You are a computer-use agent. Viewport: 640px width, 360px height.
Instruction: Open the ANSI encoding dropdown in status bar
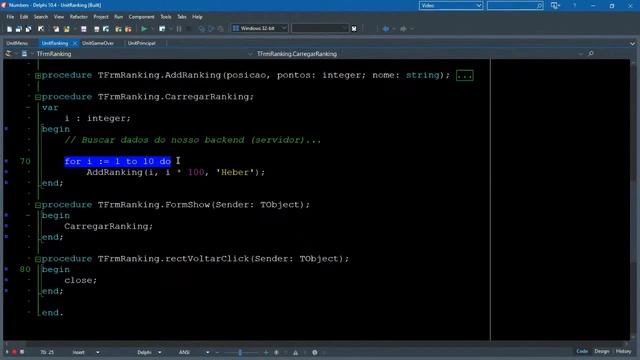coord(208,352)
